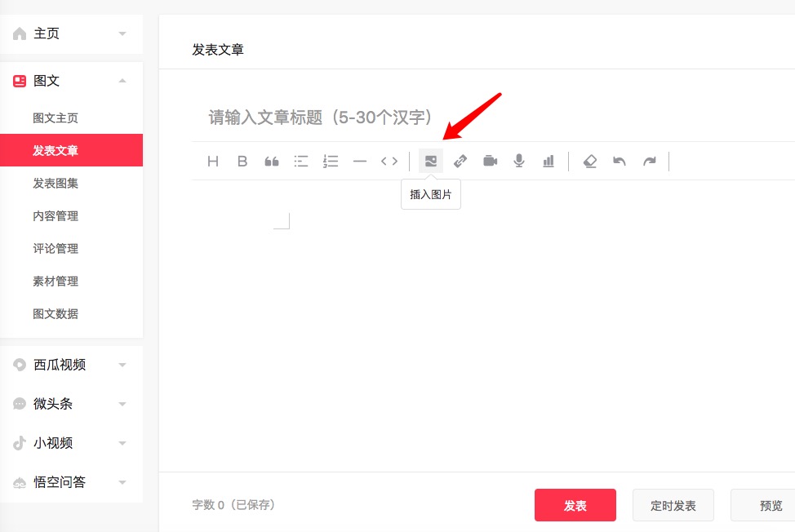Select the microphone audio insert icon
Screen dimensions: 795x532
pos(518,161)
